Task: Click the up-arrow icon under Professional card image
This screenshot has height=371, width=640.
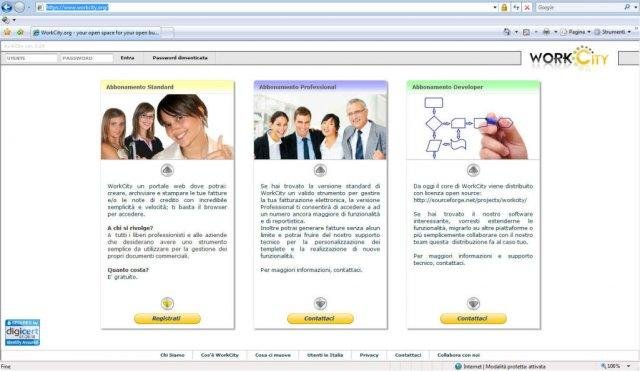Action: (320, 170)
